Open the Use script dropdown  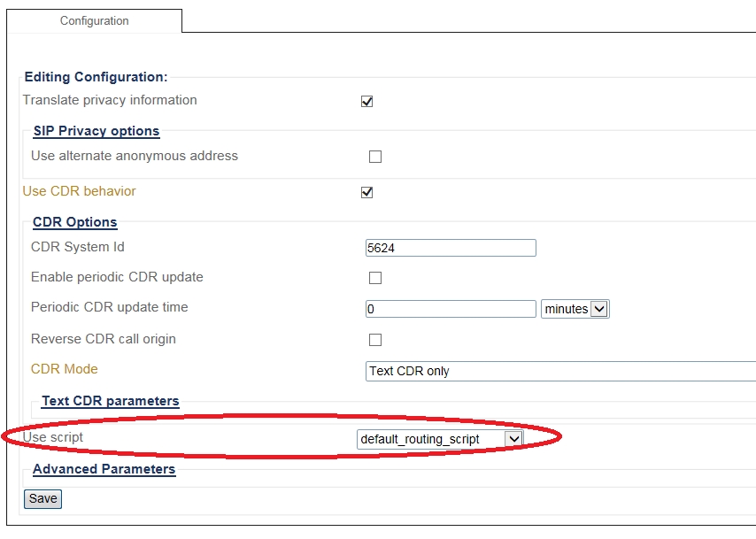(440, 439)
